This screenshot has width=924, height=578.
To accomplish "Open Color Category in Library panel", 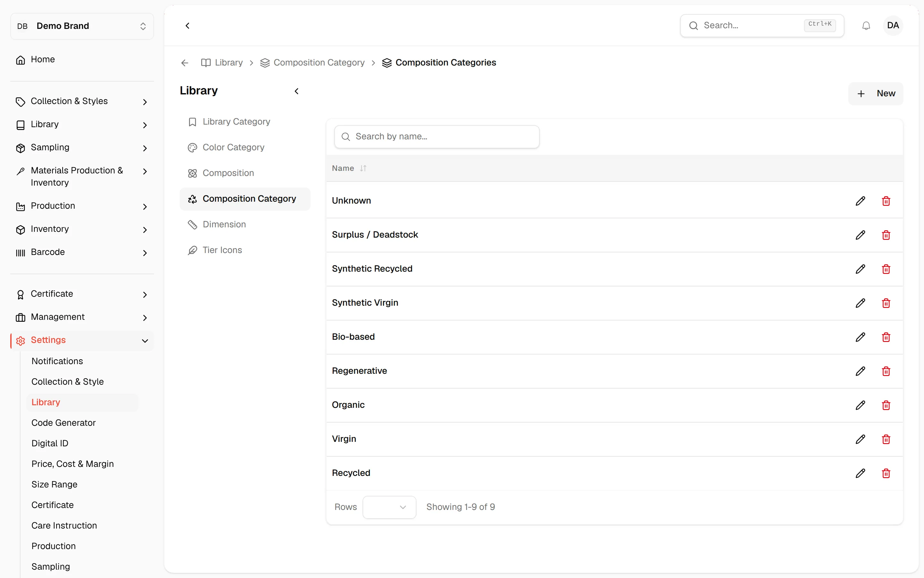I will tap(245, 148).
